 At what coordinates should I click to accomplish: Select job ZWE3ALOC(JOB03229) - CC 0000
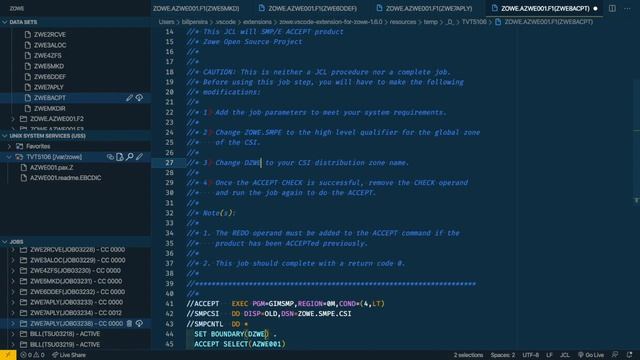78,260
